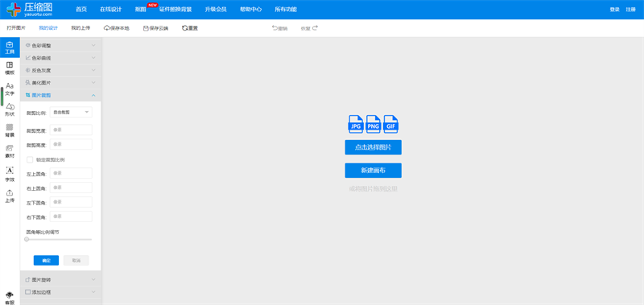Viewport: 644px width, 305px height.
Task: Expand the 色彩调整 color adjust section
Action: point(60,46)
